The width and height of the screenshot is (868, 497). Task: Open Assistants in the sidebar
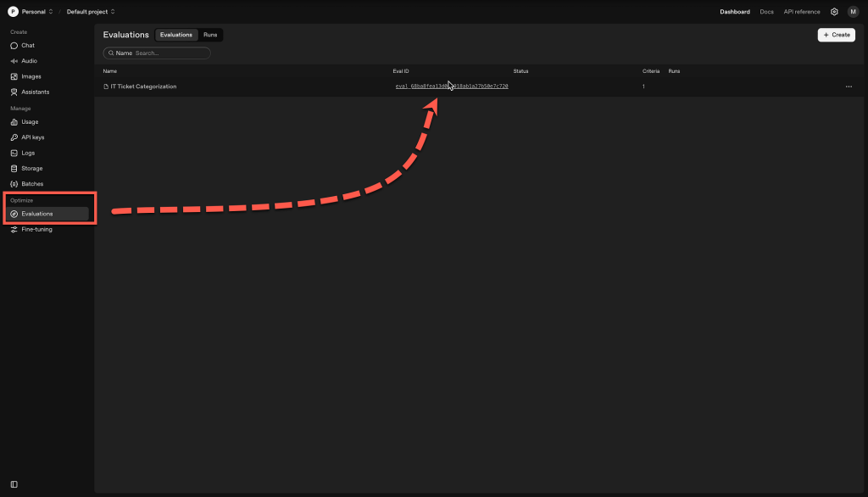[x=35, y=92]
